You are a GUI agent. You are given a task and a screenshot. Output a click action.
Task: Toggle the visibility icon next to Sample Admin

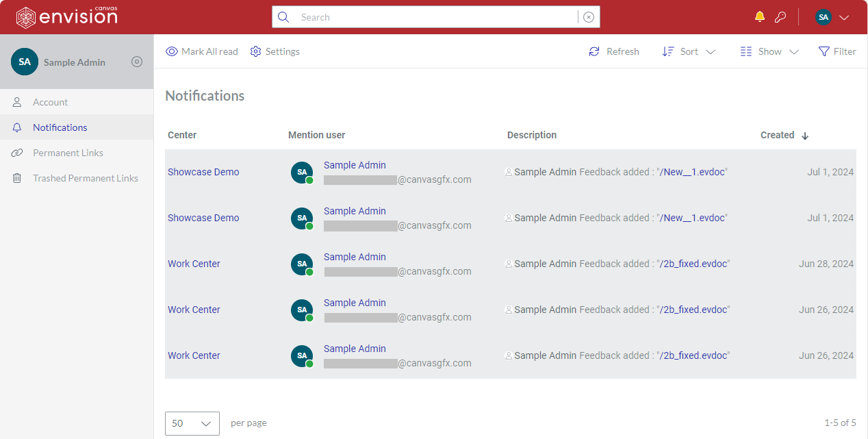tap(136, 62)
